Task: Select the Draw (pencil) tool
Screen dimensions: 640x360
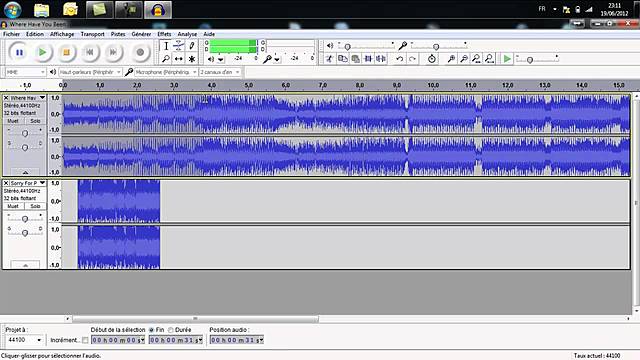Action: [191, 46]
